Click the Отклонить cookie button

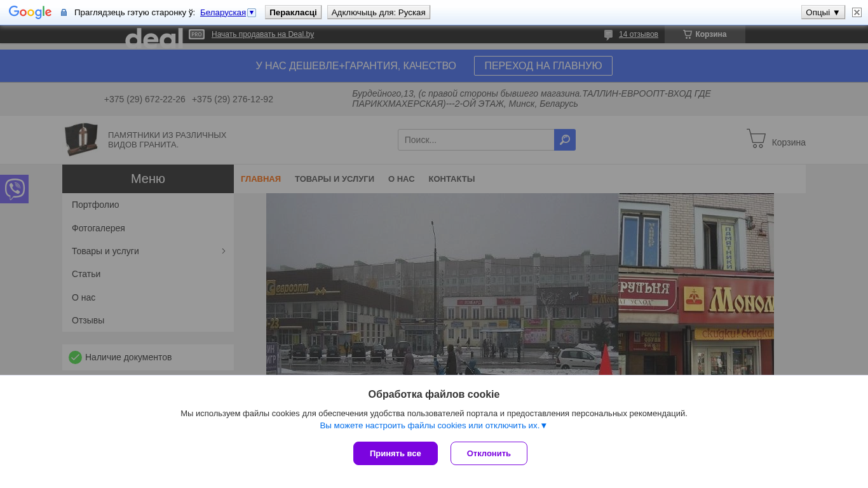(488, 453)
